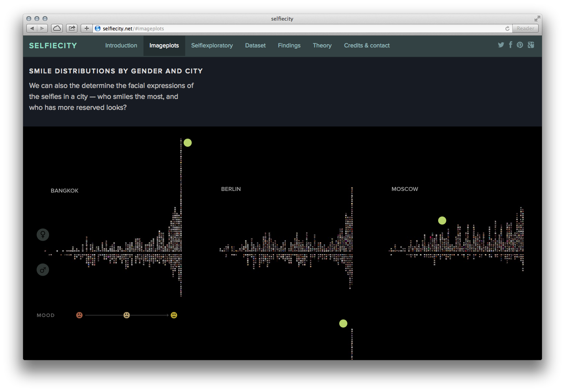This screenshot has width=565, height=392.
Task: Click the happy face mood emoji
Action: (x=174, y=315)
